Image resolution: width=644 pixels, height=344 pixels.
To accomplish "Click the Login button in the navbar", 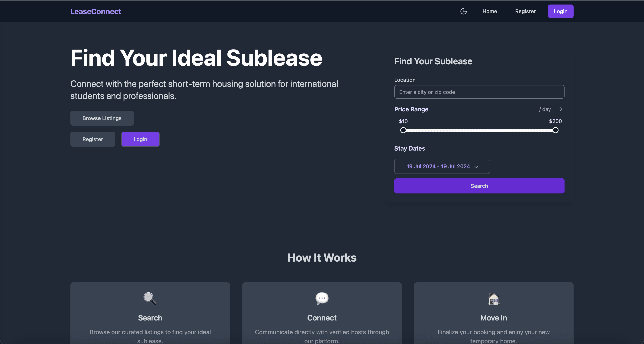I will click(561, 11).
